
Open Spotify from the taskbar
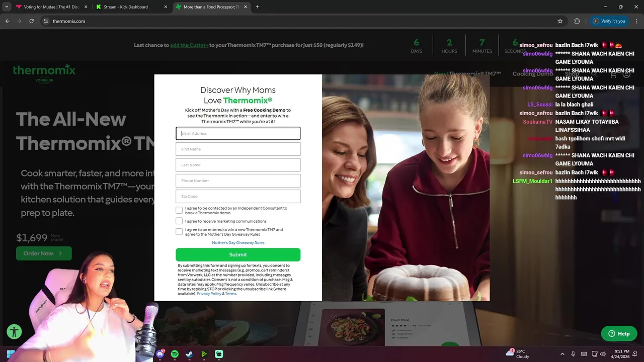175,354
